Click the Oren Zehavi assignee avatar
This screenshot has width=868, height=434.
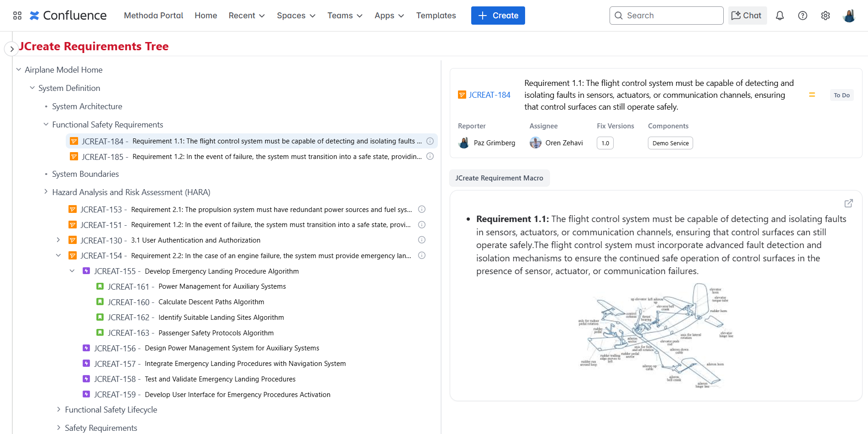coord(536,143)
